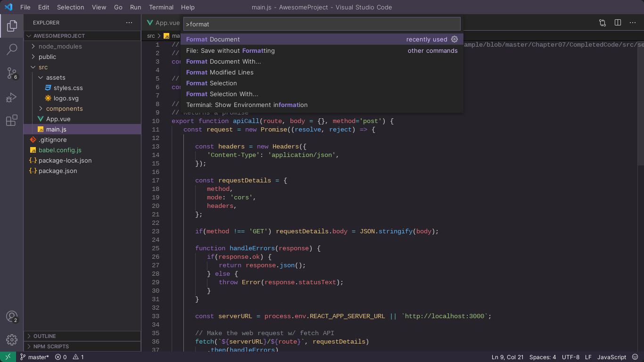The image size is (644, 362).
Task: Open Source Control view with 6 changes
Action: point(12,74)
